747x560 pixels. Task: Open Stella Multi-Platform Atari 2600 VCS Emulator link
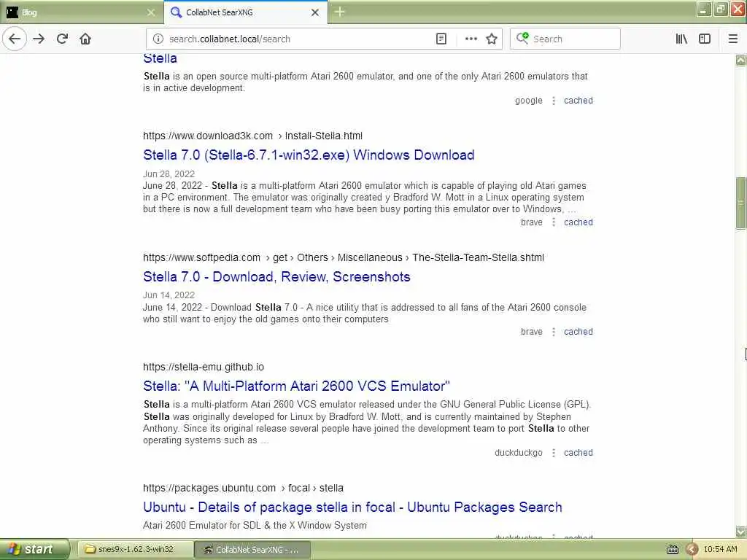(x=296, y=386)
